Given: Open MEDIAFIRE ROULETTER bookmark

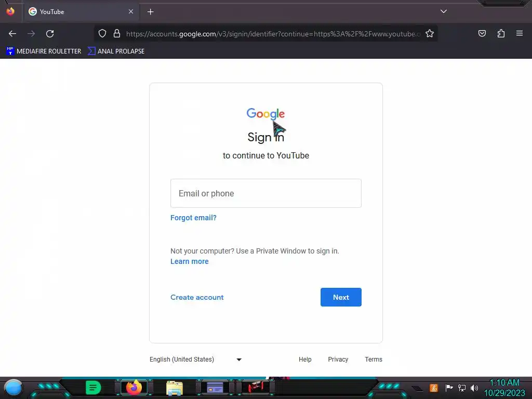Looking at the screenshot, I should click(44, 51).
